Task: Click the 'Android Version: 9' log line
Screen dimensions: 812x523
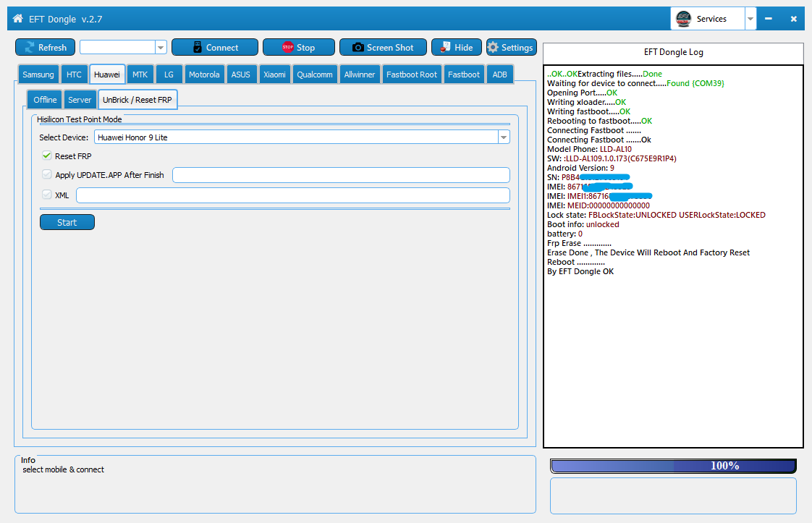Action: [x=580, y=168]
